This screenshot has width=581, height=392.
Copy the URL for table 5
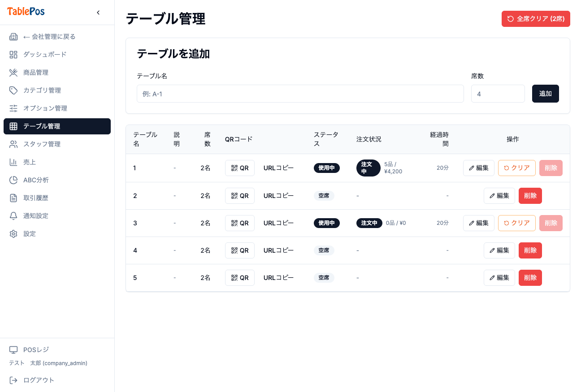click(x=279, y=278)
